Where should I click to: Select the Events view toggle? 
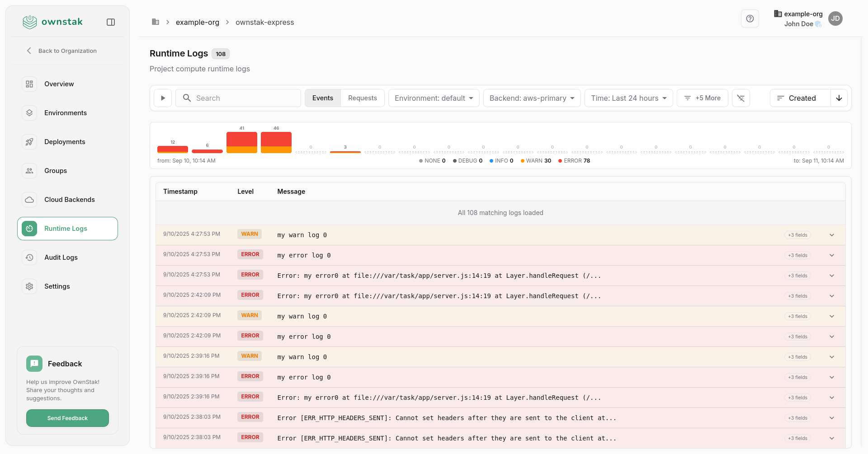tap(322, 98)
